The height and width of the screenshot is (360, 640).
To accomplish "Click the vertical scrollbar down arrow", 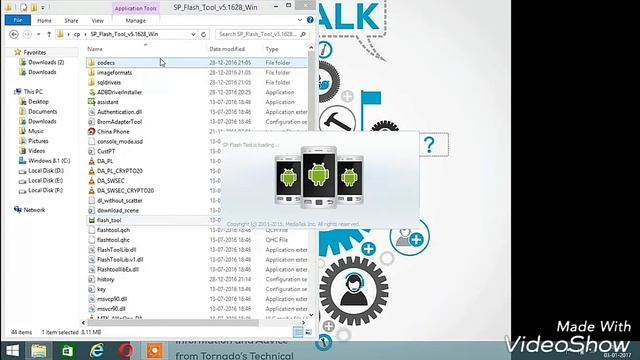I will coord(311,315).
